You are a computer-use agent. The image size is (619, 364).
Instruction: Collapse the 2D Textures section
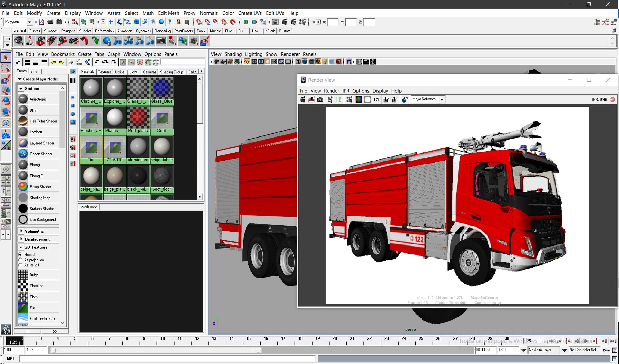(x=21, y=247)
